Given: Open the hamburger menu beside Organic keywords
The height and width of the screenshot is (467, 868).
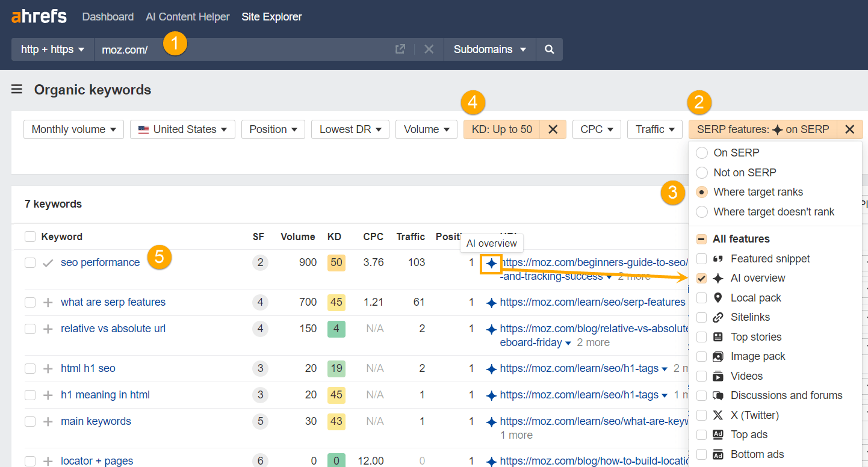Looking at the screenshot, I should click(x=16, y=89).
